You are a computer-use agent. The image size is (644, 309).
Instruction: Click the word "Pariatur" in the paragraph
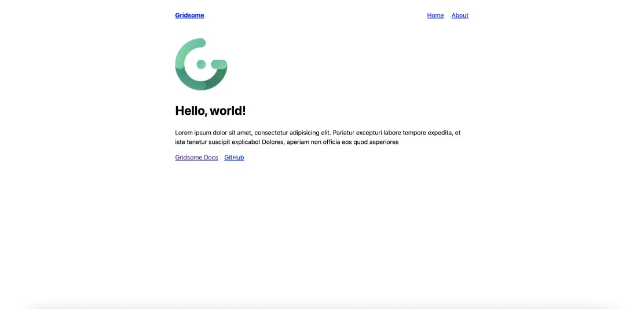coord(343,133)
